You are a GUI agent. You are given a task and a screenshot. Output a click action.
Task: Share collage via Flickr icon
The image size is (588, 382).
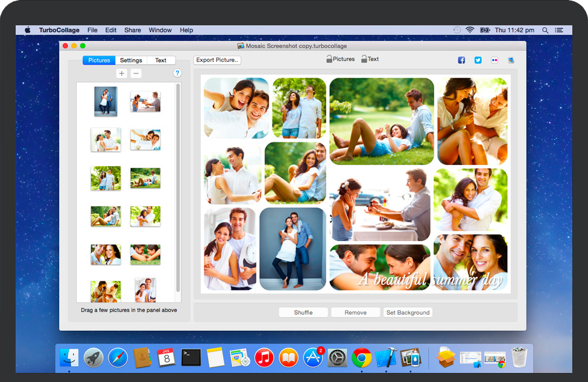pos(495,60)
